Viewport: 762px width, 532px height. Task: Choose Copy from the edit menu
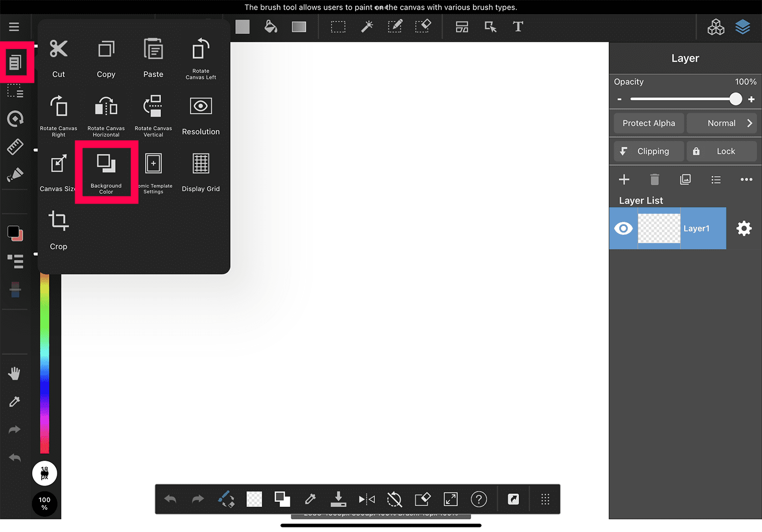(x=106, y=58)
